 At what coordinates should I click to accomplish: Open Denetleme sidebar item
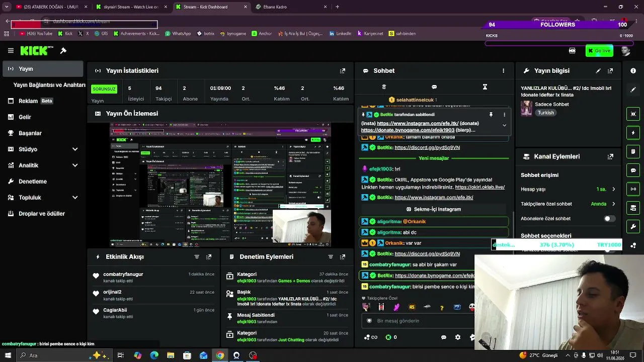point(42,182)
